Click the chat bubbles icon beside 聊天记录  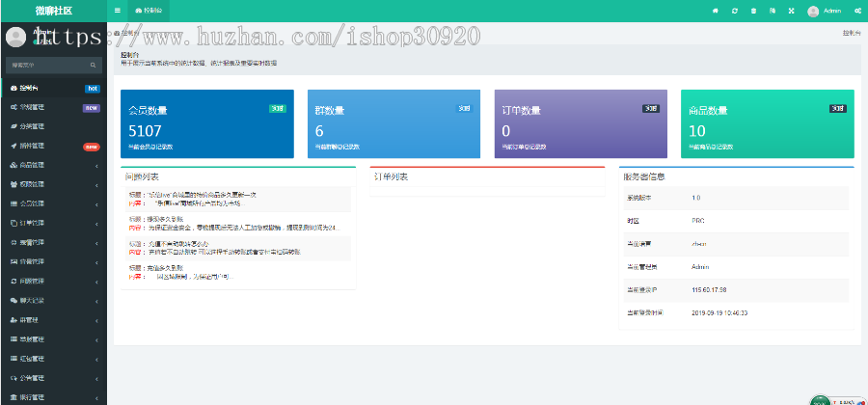pyautogui.click(x=14, y=301)
